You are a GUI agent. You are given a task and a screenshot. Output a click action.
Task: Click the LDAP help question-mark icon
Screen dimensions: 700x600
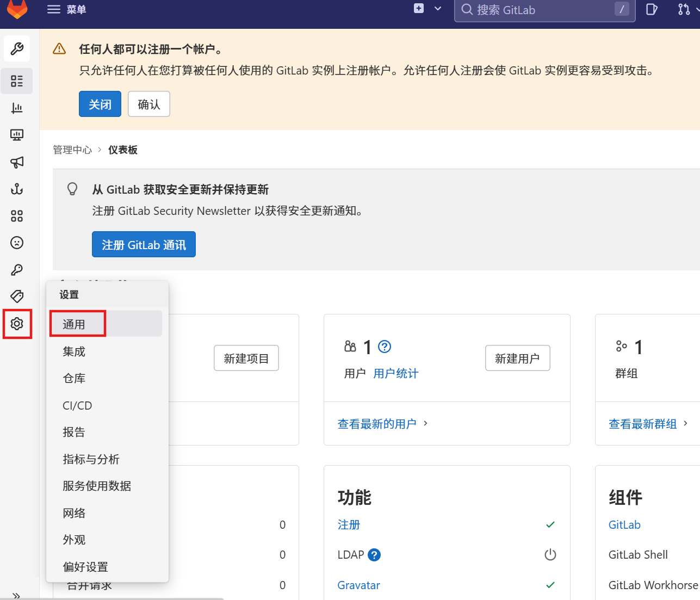[x=374, y=555]
